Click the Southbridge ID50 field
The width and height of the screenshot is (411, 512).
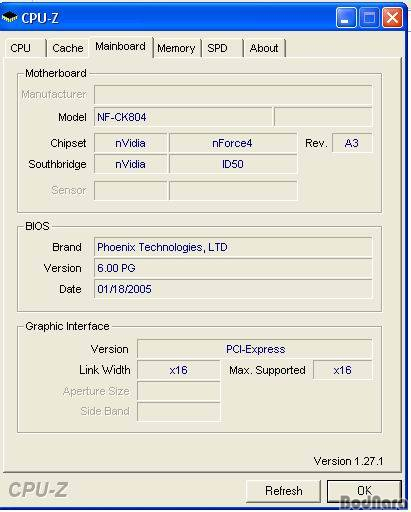232,164
